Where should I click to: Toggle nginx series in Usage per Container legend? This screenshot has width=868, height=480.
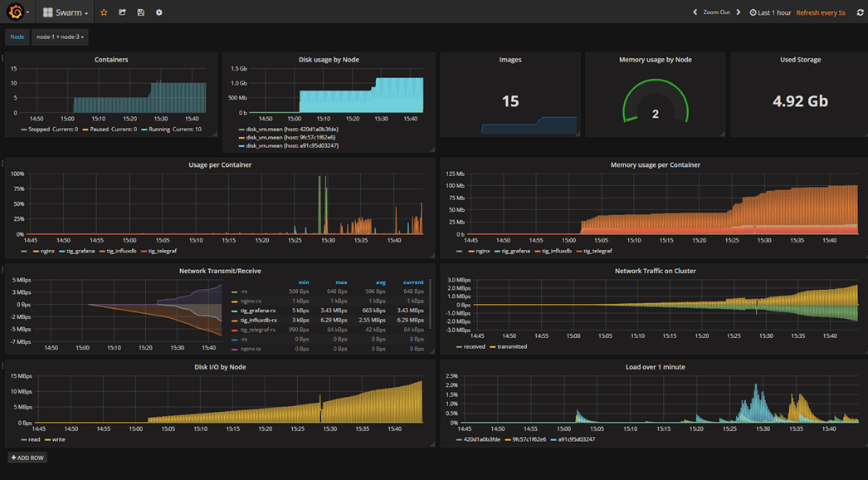[x=47, y=251]
